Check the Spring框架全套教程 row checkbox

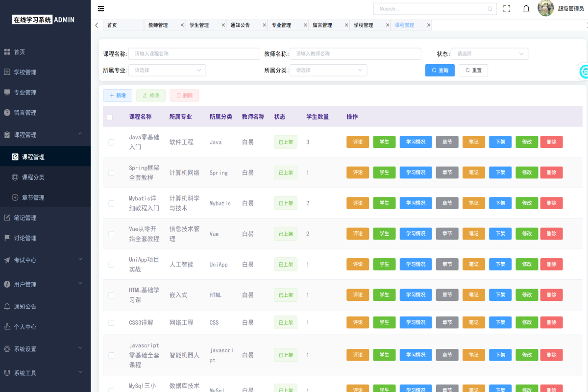110,172
